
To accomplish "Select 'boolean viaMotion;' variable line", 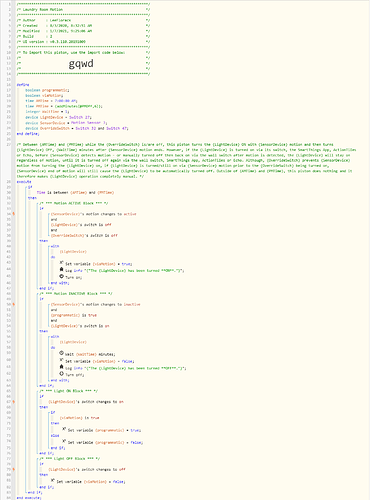I will 44,95.
